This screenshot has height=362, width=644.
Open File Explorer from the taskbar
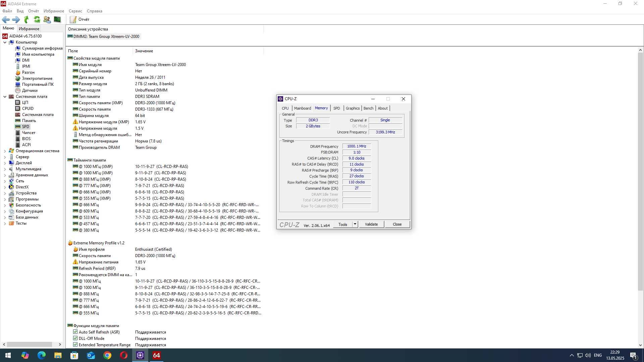click(58, 355)
